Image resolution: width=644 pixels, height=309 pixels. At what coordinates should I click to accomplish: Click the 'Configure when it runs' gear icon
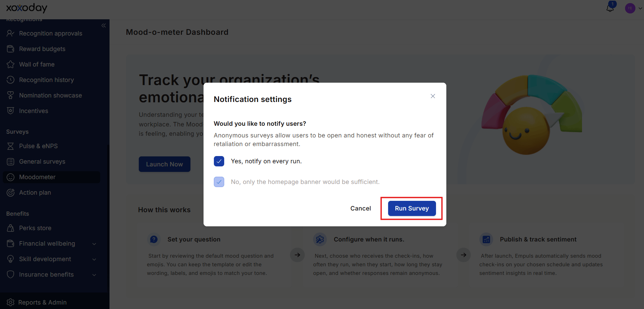320,239
